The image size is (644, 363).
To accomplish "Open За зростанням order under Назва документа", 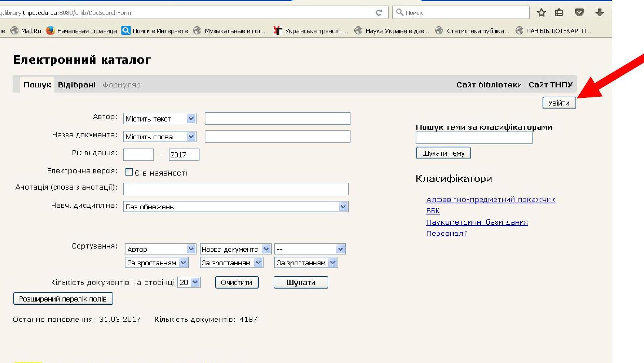I will pyautogui.click(x=232, y=263).
